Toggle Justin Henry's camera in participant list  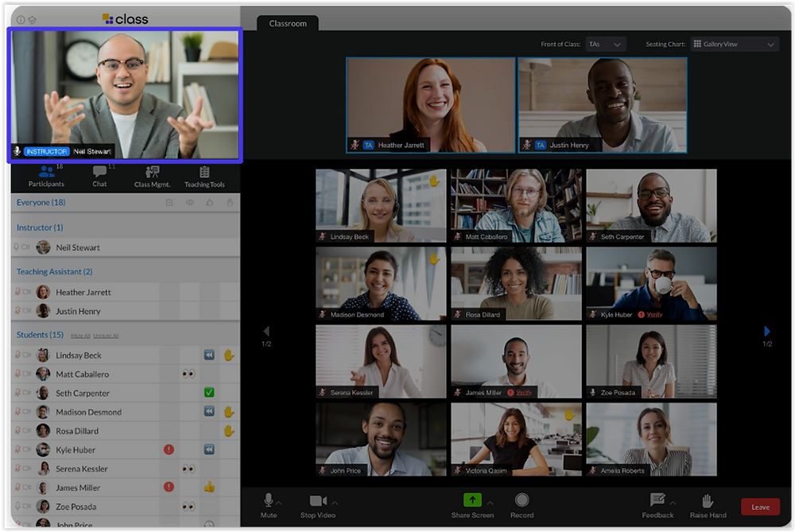tap(27, 310)
